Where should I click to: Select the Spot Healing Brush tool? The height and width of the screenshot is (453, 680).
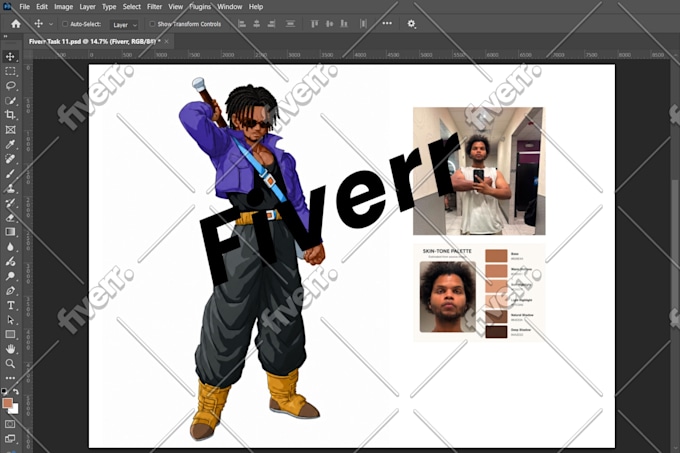(x=10, y=159)
